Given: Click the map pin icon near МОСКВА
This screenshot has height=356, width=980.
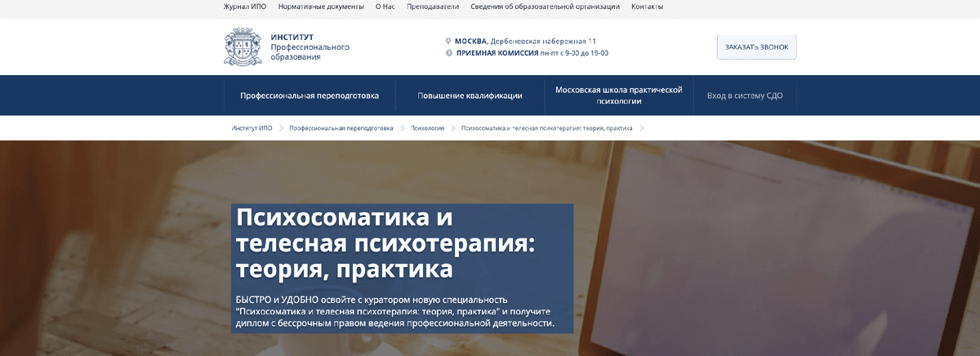Looking at the screenshot, I should [448, 41].
